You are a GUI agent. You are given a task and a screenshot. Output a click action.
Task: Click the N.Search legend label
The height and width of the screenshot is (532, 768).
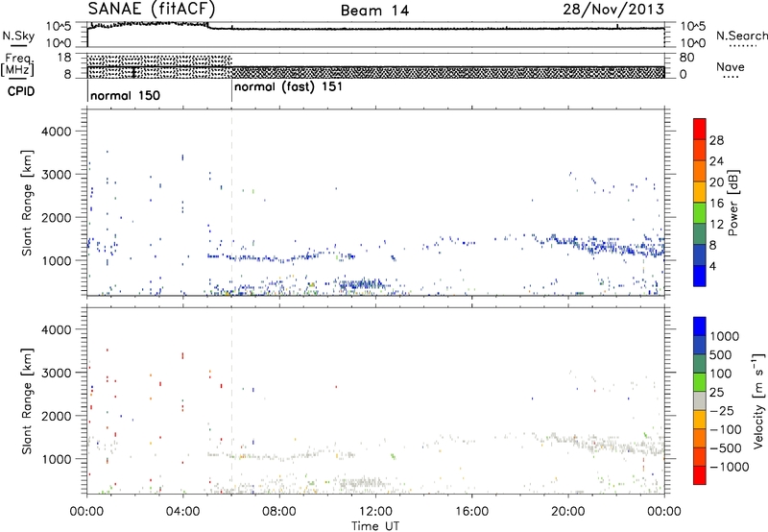[741, 36]
